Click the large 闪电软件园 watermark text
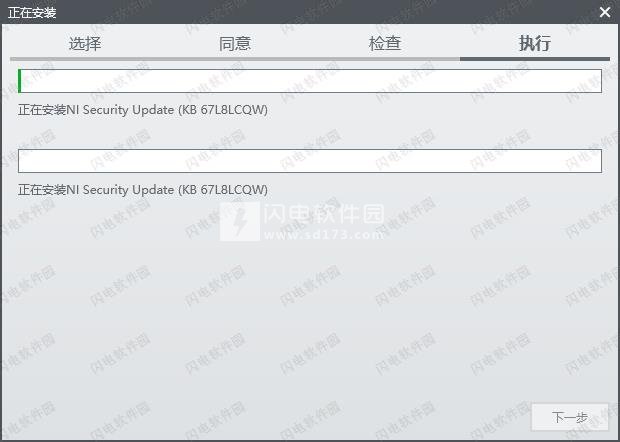The height and width of the screenshot is (442, 620). (324, 214)
